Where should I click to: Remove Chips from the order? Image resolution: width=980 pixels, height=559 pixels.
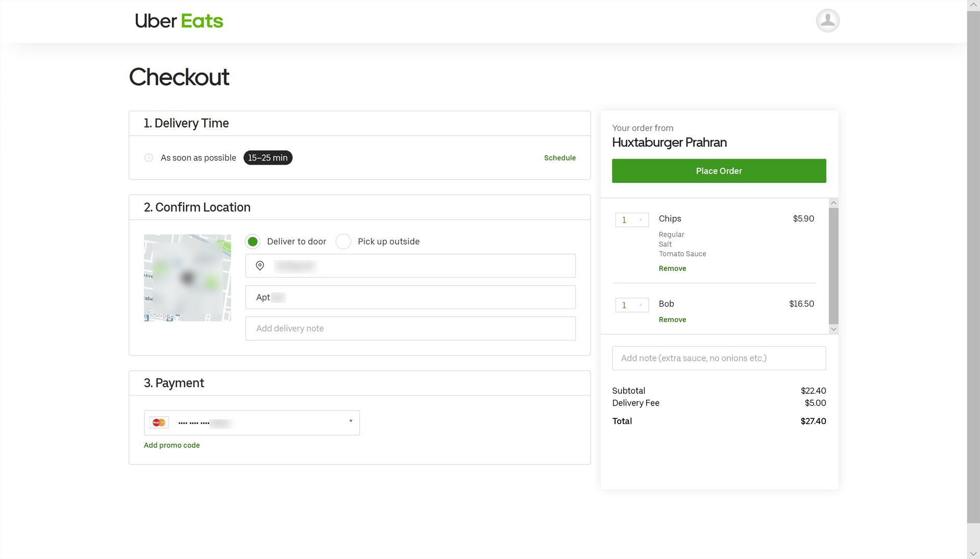point(672,268)
